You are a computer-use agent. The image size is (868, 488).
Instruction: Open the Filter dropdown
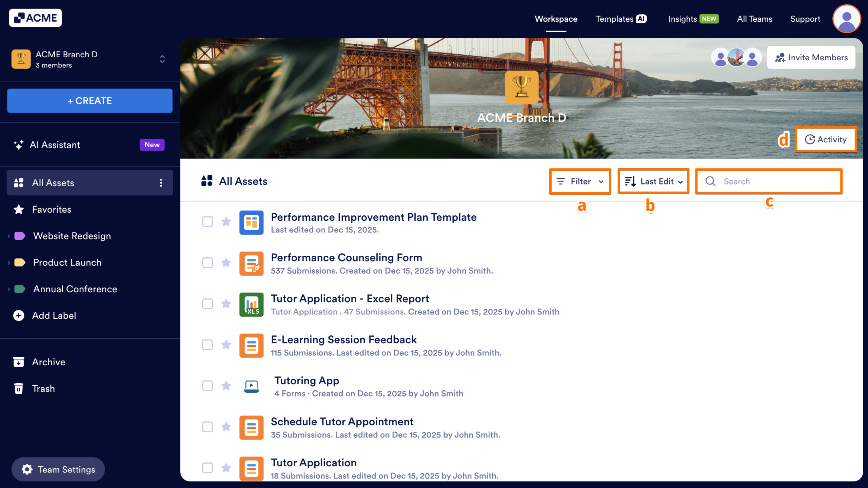tap(579, 181)
